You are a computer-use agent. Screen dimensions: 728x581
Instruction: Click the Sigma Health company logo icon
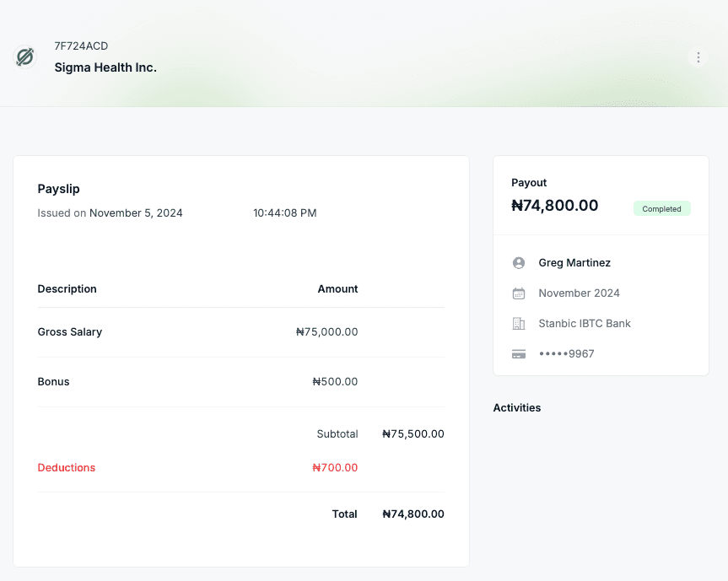(x=25, y=57)
